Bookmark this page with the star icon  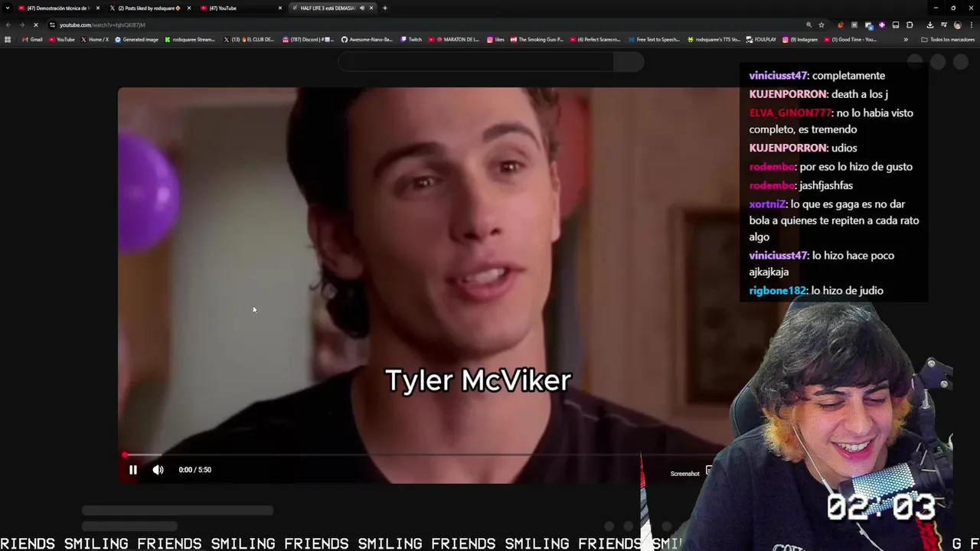tap(822, 24)
